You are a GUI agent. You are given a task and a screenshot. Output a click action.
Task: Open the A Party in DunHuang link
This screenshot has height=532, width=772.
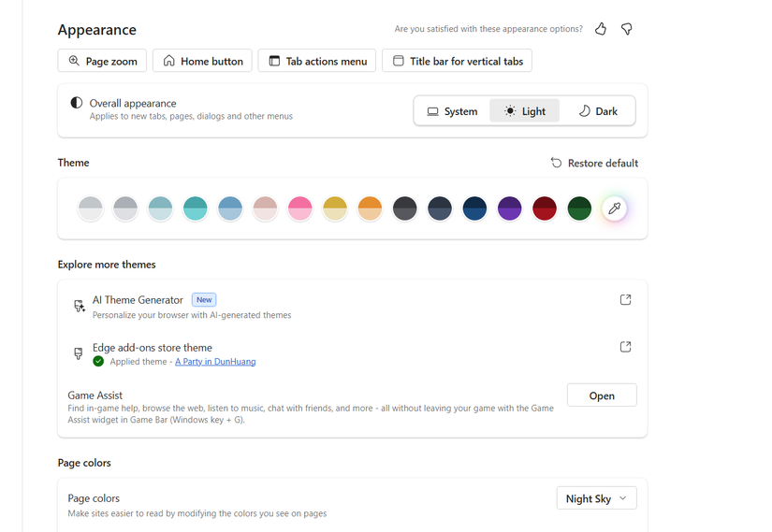coord(215,362)
